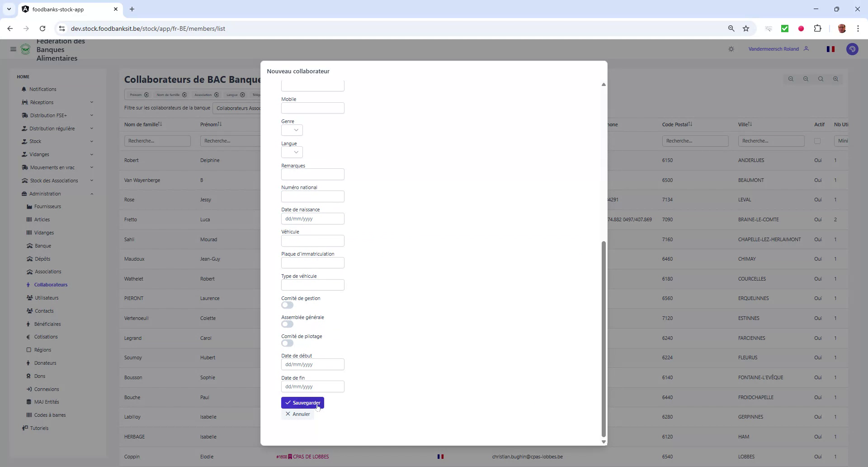This screenshot has height=467, width=868.
Task: Open the Collaborateurs sidebar entry
Action: pyautogui.click(x=51, y=285)
